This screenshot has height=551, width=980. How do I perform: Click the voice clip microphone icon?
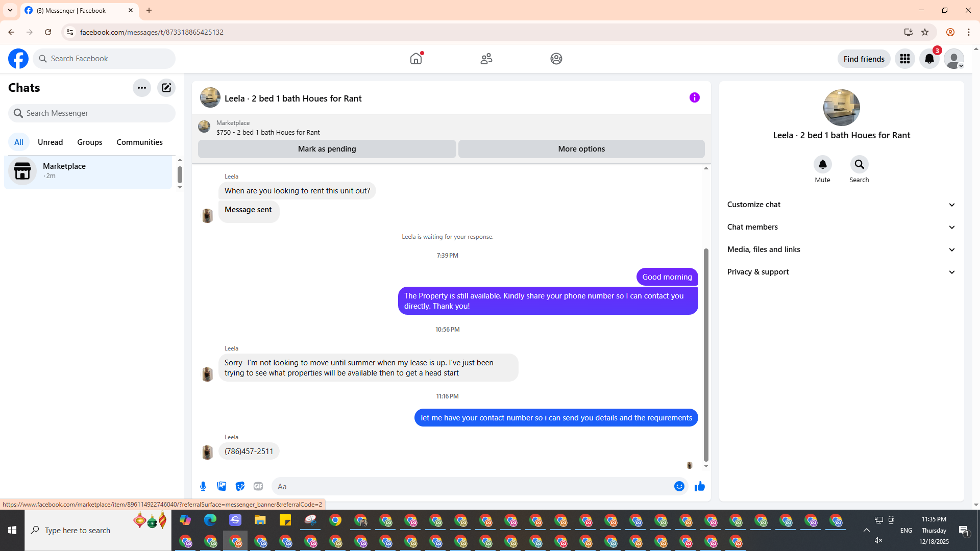click(203, 486)
